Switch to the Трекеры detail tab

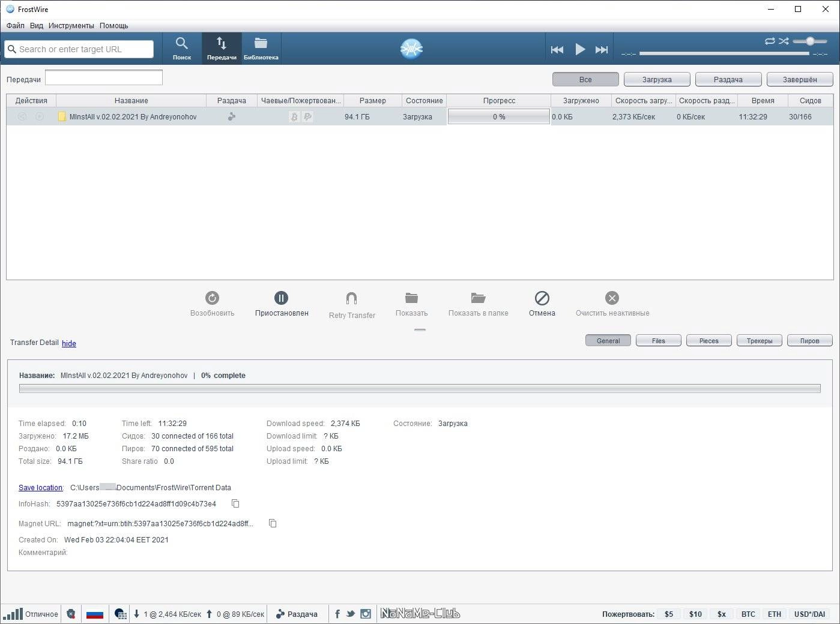point(760,340)
